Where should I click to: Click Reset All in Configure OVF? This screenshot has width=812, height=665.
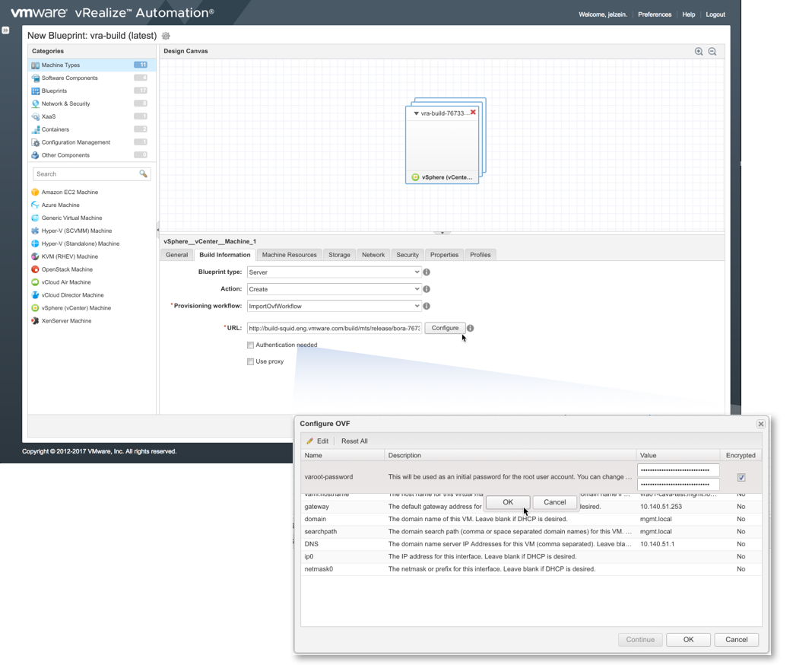pos(354,441)
